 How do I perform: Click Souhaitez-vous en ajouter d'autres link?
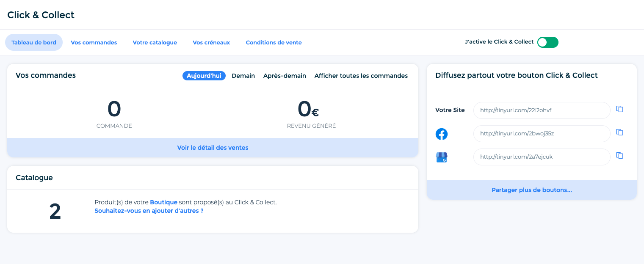tap(149, 211)
